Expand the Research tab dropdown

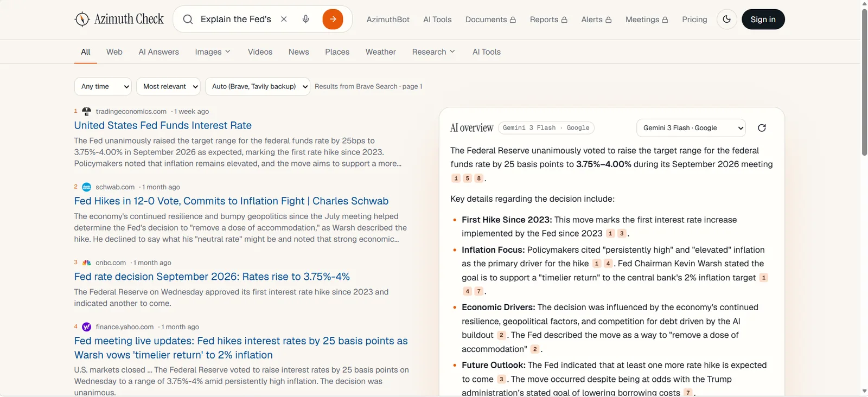pos(433,52)
